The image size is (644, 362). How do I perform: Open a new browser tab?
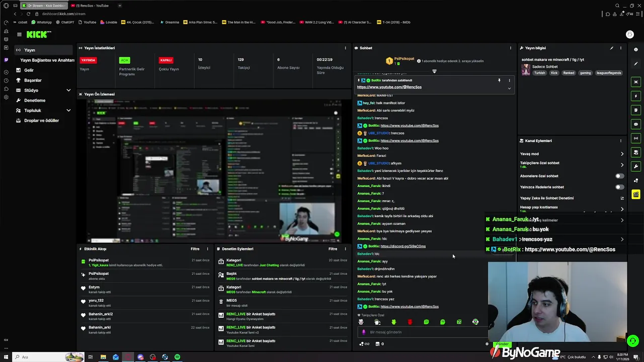tap(120, 6)
